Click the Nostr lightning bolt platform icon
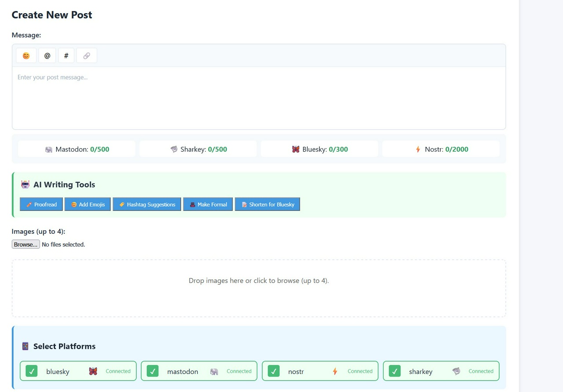The image size is (563, 392). click(x=335, y=371)
